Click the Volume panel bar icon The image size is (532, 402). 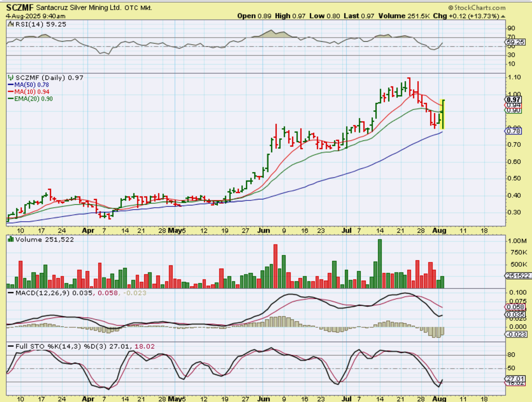11,239
